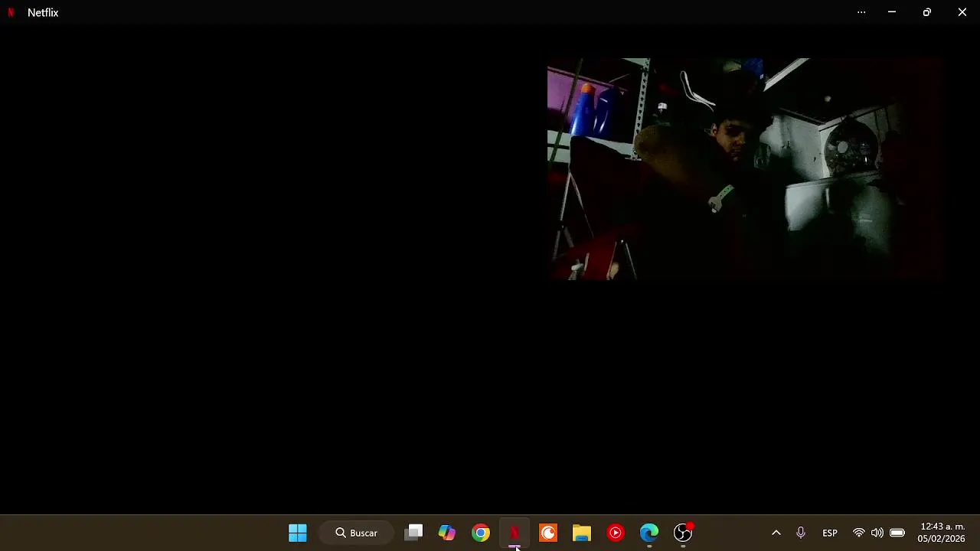Click the Netflix taskbar icon
Image resolution: width=980 pixels, height=551 pixels.
[514, 533]
